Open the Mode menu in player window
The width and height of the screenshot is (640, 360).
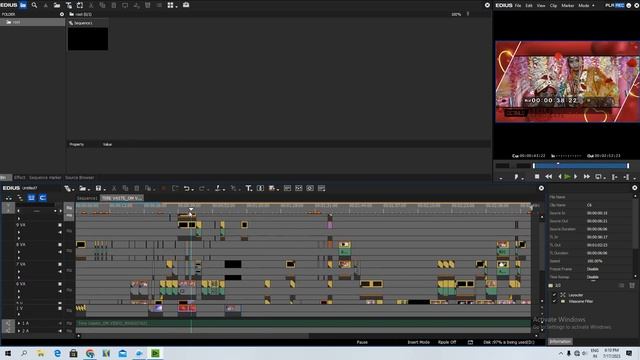[x=584, y=5]
